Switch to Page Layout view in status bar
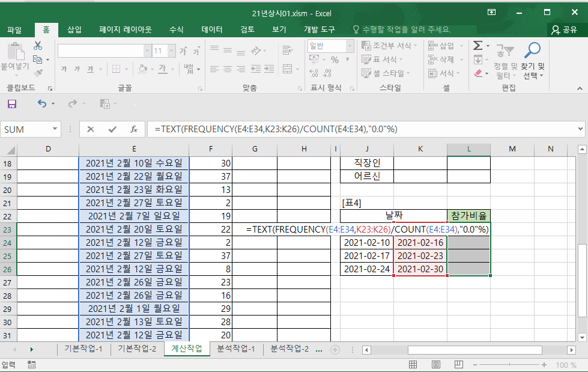Viewport: 588px width, 372px height. coord(437,365)
